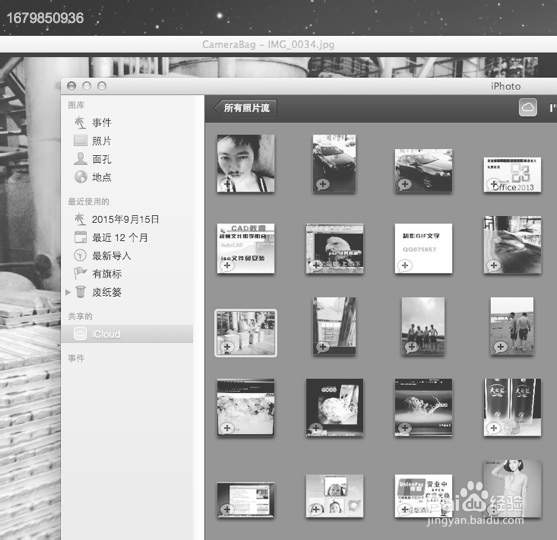The image size is (557, 540).
Task: Click the person silhouette icon beside 面孔
Action: pyautogui.click(x=80, y=159)
